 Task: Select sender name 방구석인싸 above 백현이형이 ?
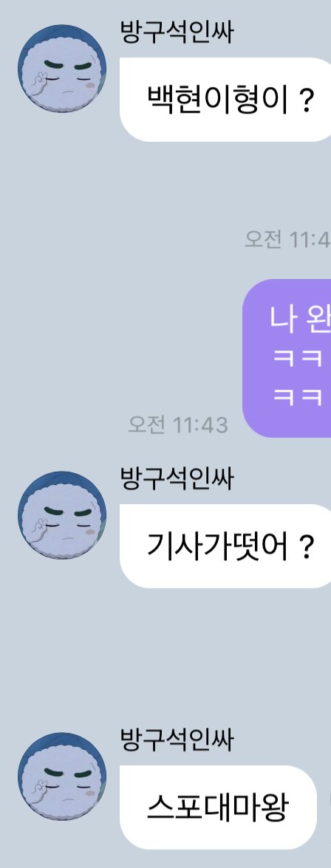(177, 32)
